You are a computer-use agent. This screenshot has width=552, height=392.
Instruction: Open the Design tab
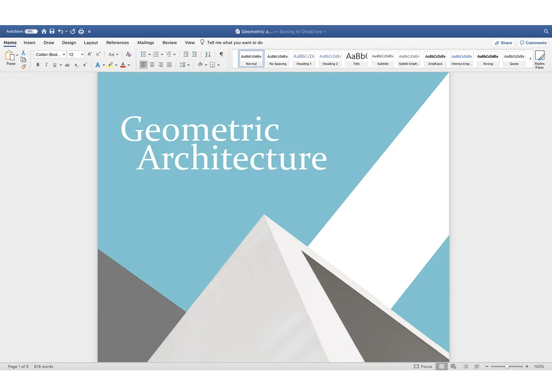69,42
